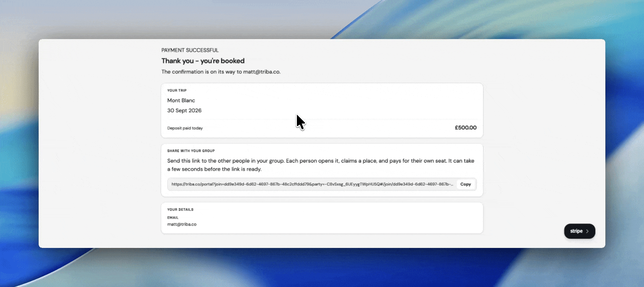Click the "EMAIL" field label
The width and height of the screenshot is (644, 287).
[173, 218]
